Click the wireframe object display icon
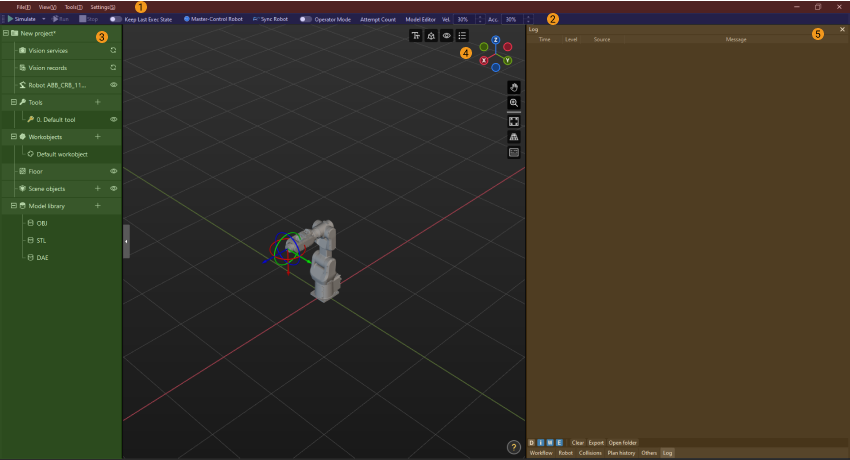 [x=431, y=36]
